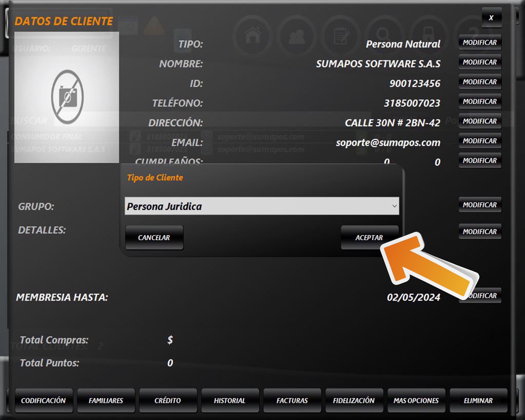Open FIDELIZACIÓN options
Viewport: 525px width, 420px height.
(354, 401)
